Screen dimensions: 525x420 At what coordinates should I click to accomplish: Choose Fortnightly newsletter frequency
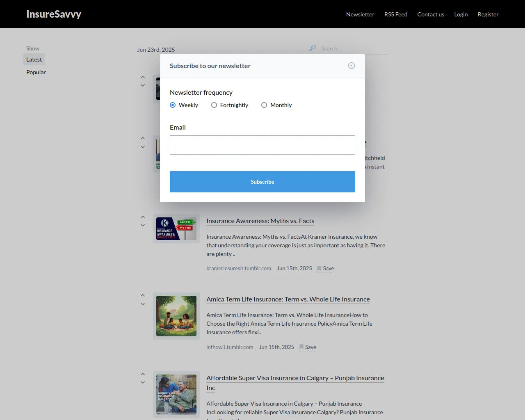(214, 105)
